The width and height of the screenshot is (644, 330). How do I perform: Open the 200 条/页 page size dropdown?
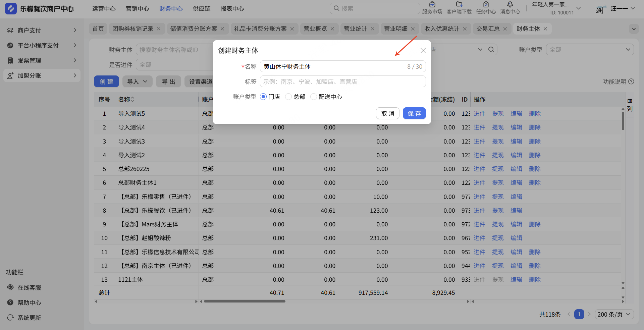614,314
